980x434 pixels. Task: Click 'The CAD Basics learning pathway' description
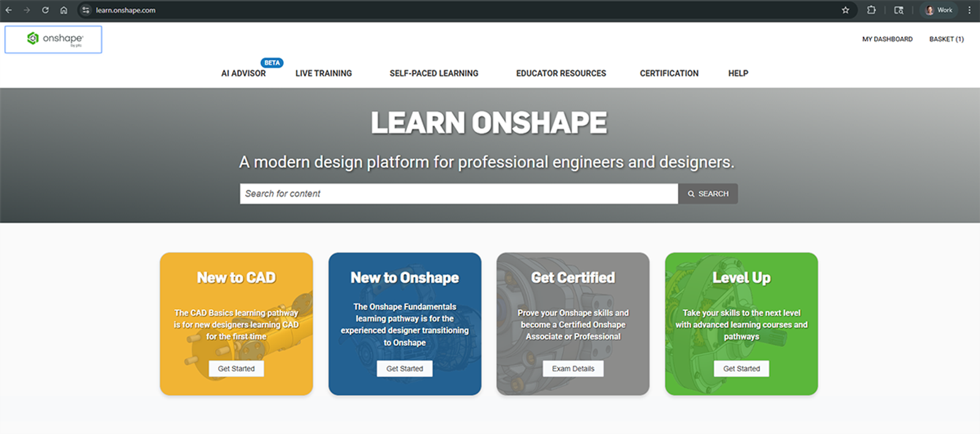236,324
